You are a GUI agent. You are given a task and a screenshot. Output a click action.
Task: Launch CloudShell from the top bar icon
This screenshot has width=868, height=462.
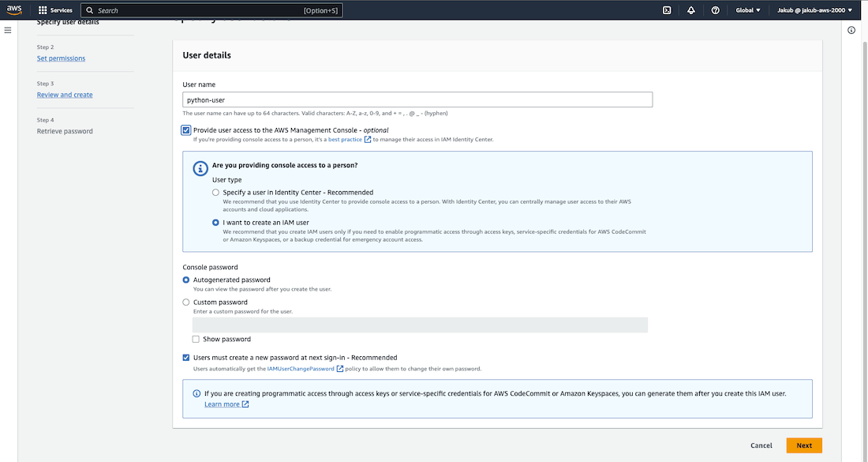point(667,10)
